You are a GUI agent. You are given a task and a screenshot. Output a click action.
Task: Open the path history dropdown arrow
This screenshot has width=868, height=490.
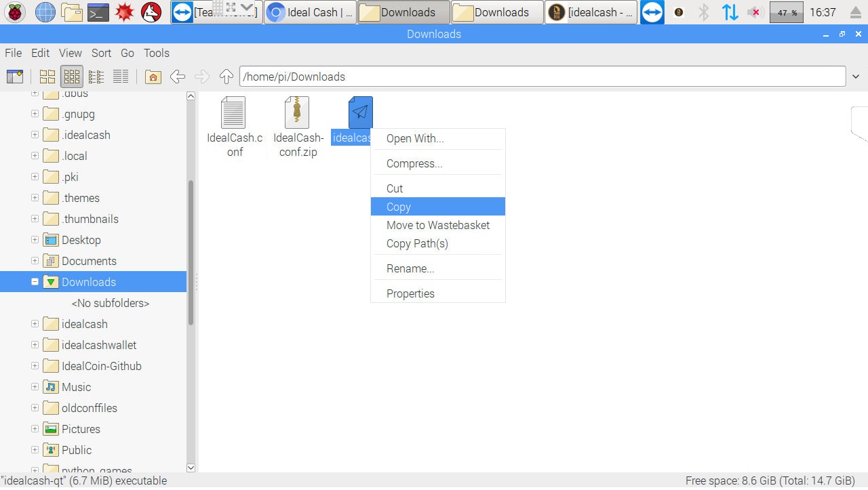tap(856, 77)
